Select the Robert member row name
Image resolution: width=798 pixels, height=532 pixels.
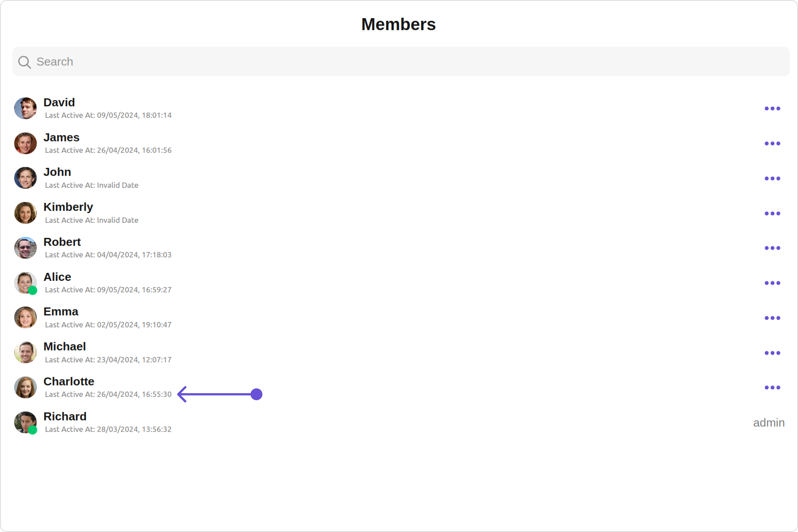coord(62,242)
